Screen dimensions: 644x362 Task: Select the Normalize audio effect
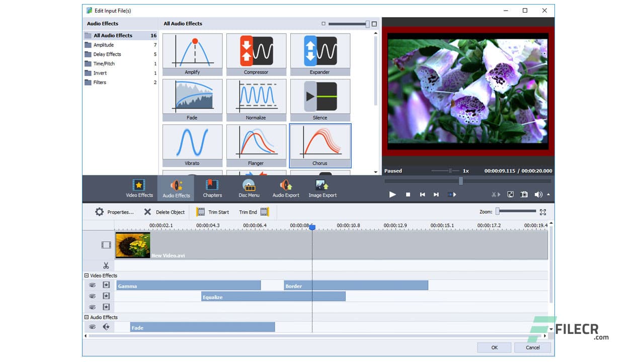click(x=256, y=99)
